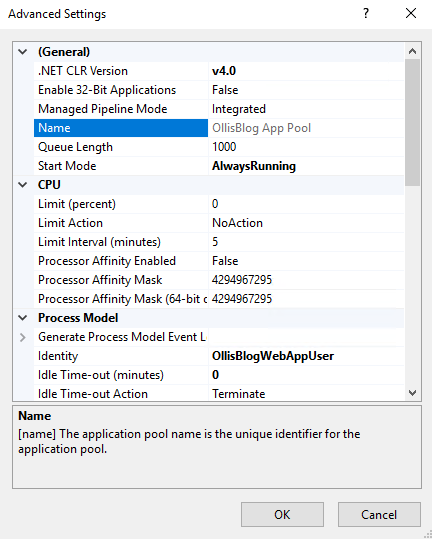432x539 pixels.
Task: Confirm settings with the OK button
Action: 282,515
